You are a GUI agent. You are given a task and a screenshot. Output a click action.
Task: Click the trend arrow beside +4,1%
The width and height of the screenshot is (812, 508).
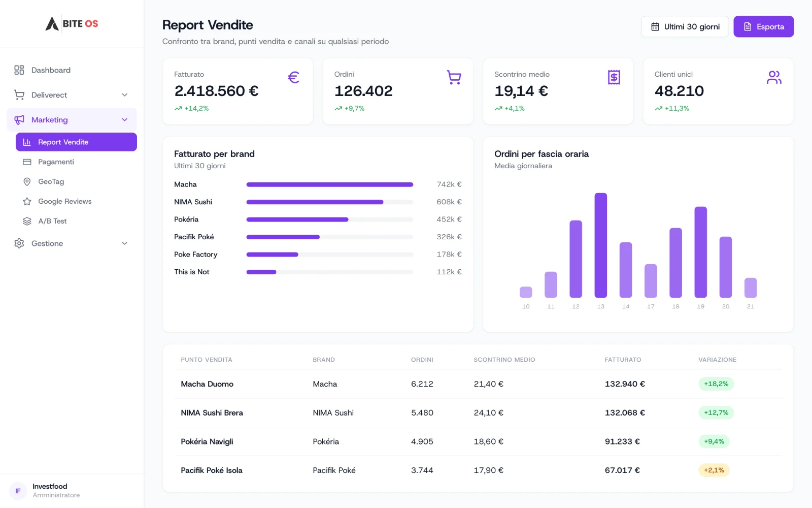tap(498, 109)
